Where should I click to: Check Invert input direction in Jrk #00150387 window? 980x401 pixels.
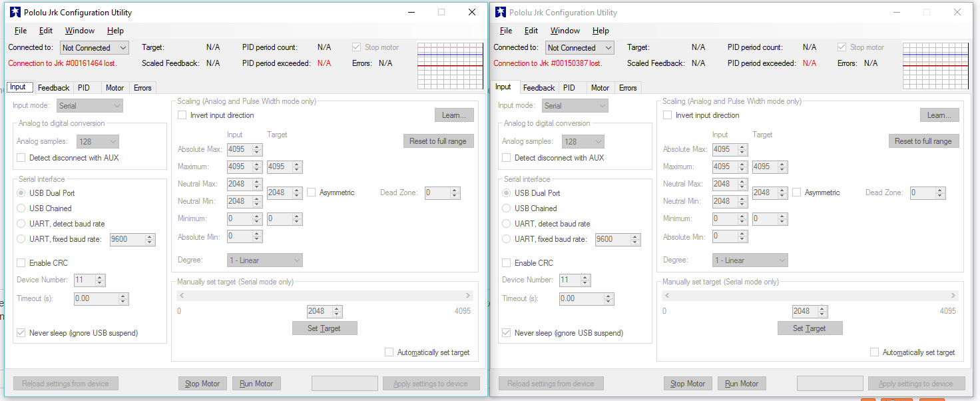[x=668, y=115]
